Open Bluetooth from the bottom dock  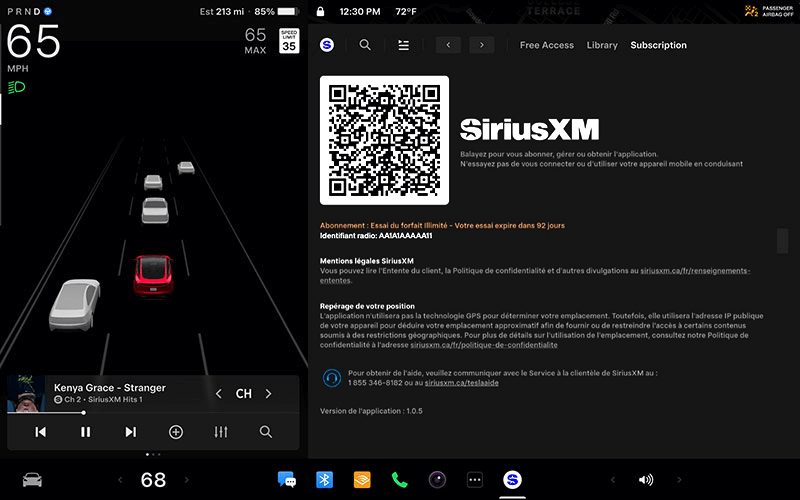[x=324, y=480]
